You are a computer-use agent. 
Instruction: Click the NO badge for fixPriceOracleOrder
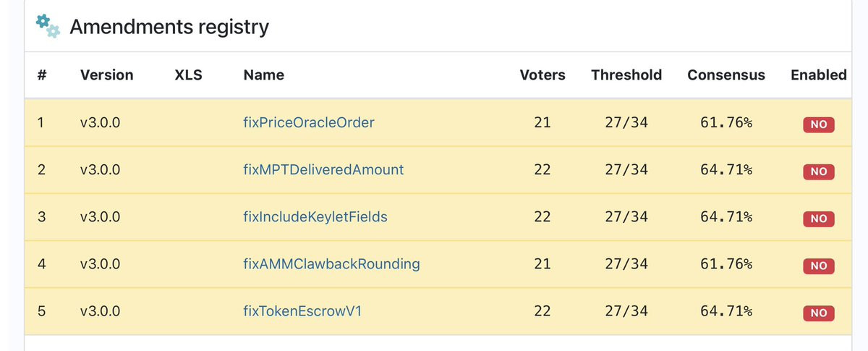tap(819, 124)
